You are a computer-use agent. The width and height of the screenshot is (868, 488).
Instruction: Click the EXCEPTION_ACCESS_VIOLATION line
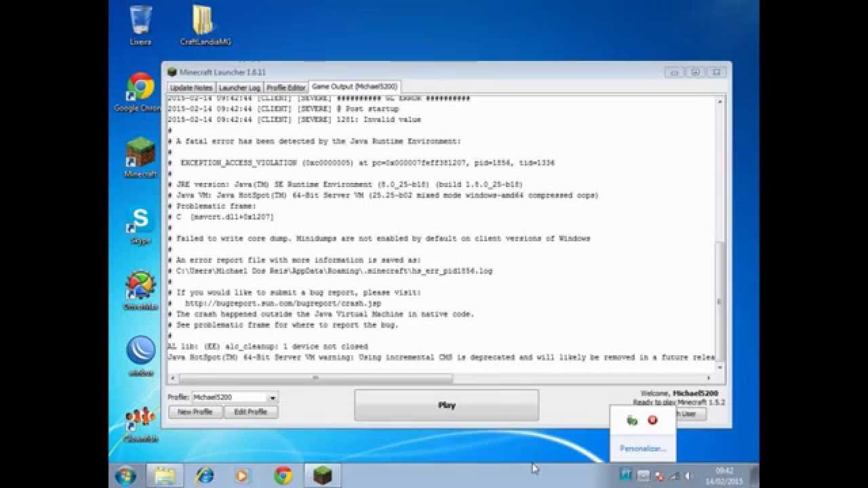(x=361, y=163)
